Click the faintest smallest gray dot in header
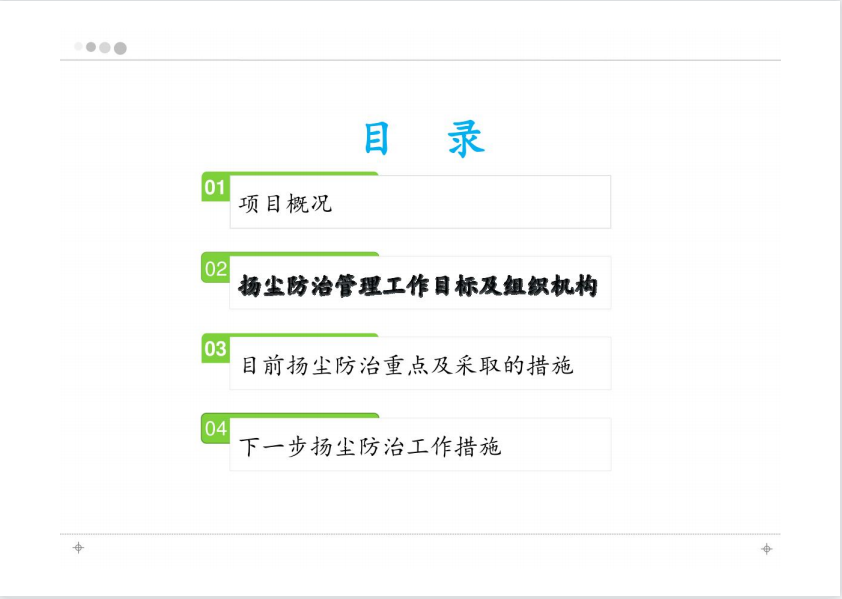 coord(78,46)
